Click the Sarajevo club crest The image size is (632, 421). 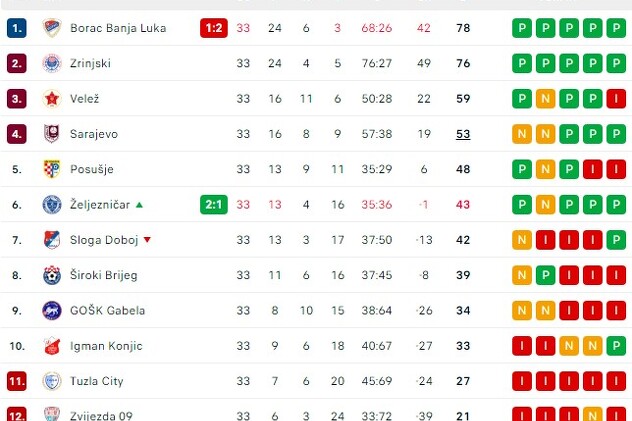click(x=51, y=134)
